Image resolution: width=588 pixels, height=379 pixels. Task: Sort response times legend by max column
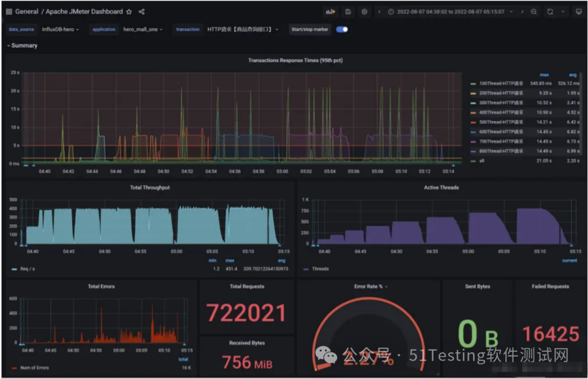coord(544,75)
